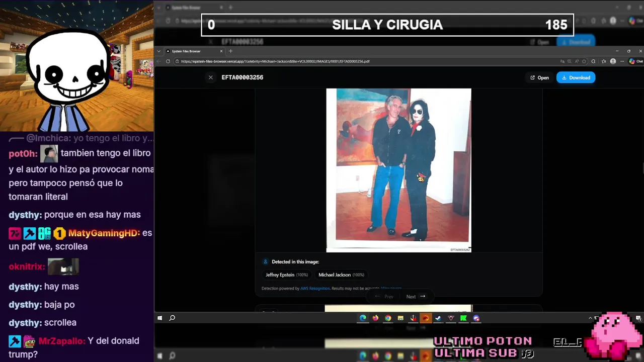644x362 pixels.
Task: Click oknitrix's username in chat
Action: [x=27, y=267]
